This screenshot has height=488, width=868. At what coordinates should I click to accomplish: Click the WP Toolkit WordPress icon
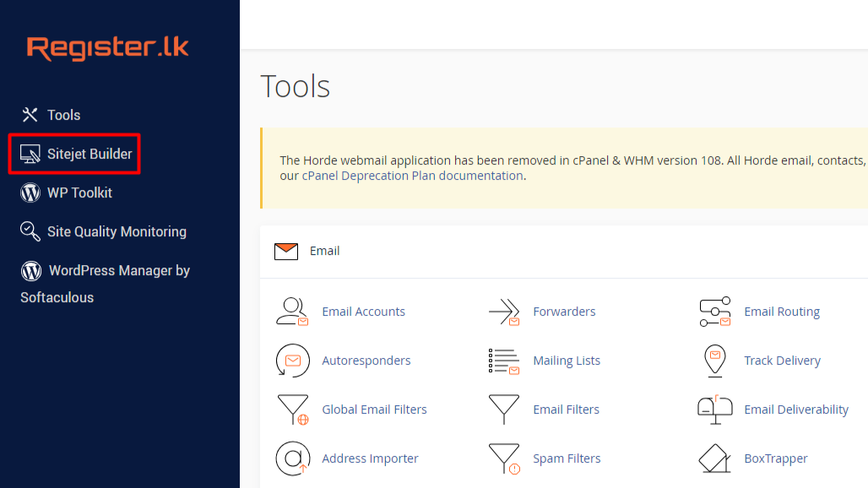30,192
